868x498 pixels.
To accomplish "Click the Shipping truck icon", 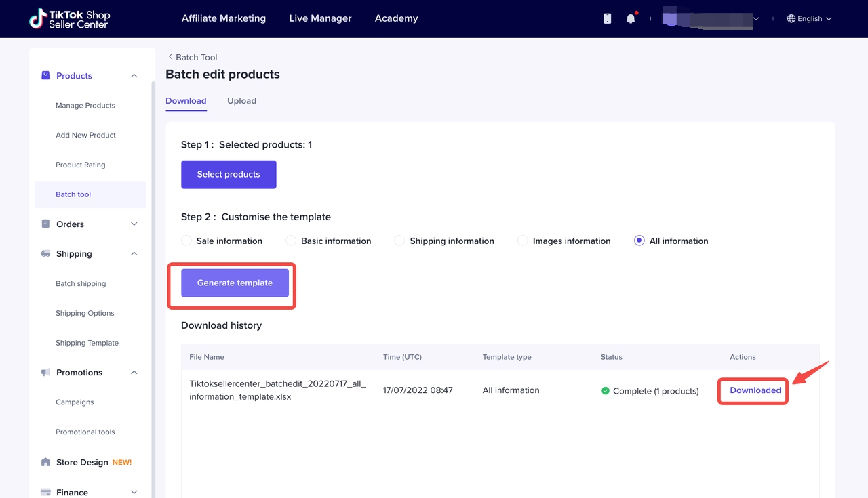I will click(45, 254).
